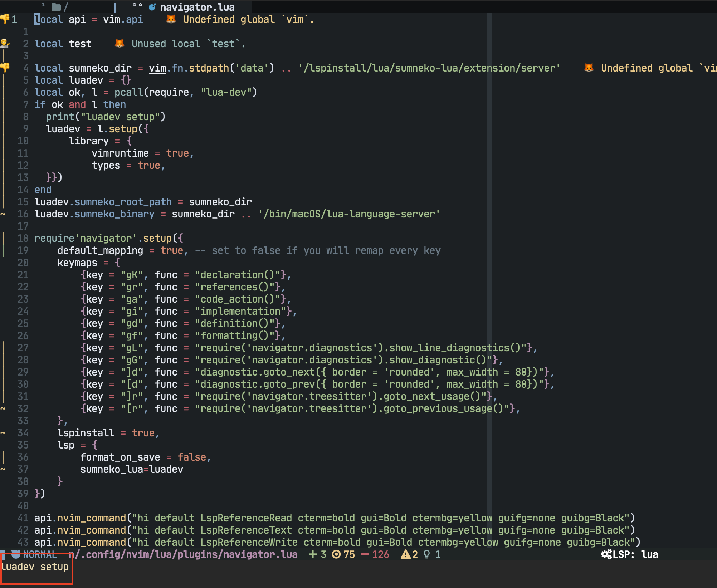Image resolution: width=717 pixels, height=588 pixels.
Task: Click "LspReferenceWrite" on line 43
Action: 249,542
